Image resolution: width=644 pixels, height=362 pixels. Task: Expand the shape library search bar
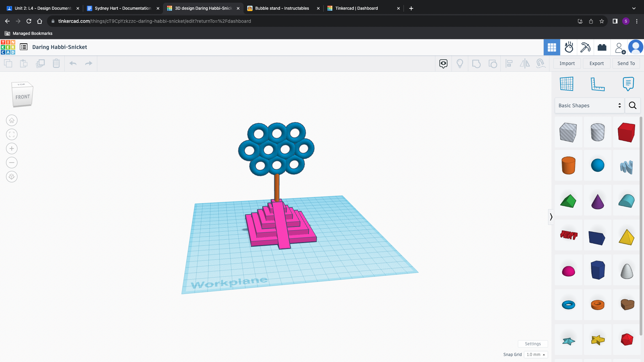(x=633, y=105)
